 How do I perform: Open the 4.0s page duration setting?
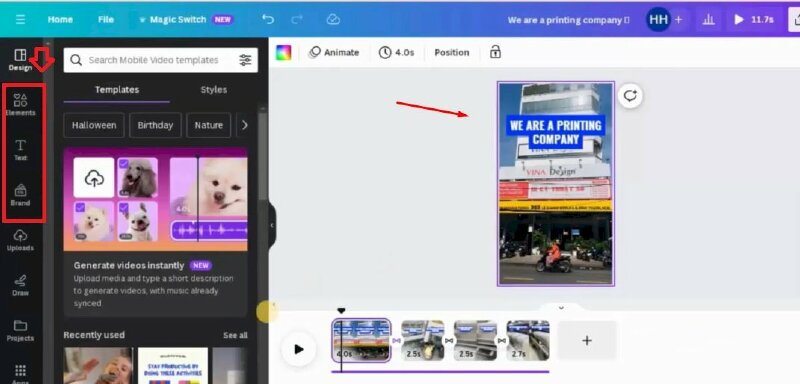click(396, 53)
